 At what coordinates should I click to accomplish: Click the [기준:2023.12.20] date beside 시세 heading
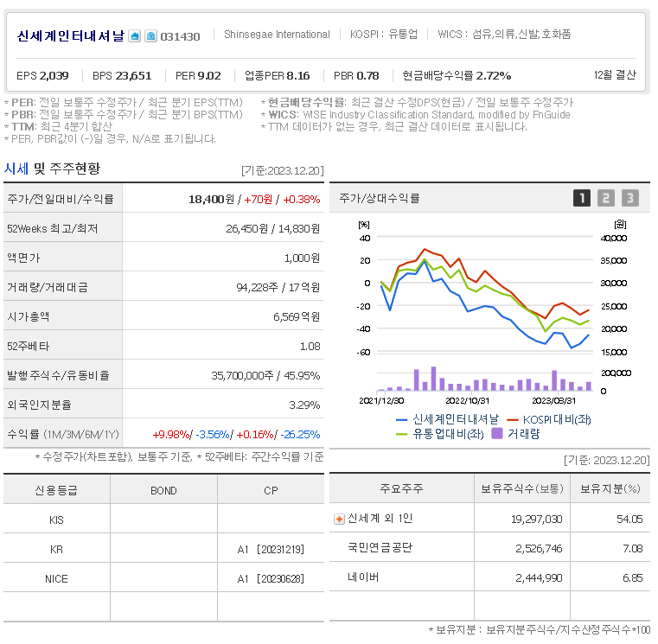(283, 171)
